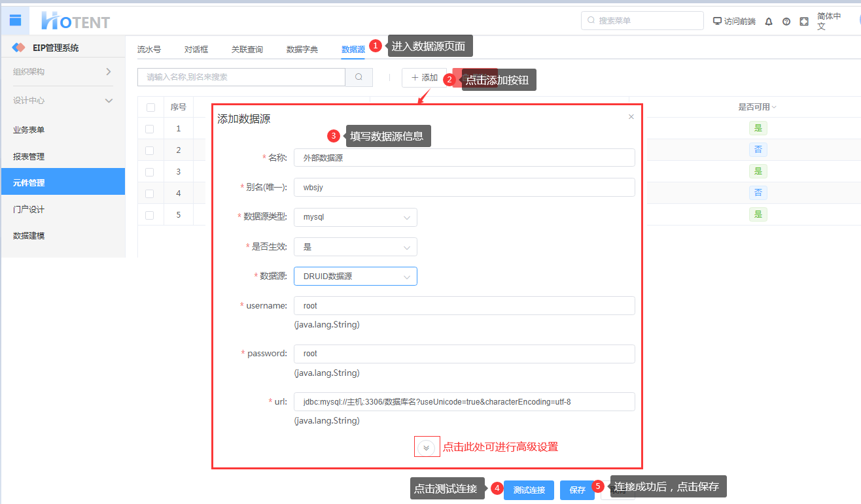Focus the 搜索菜单 search field
This screenshot has width=861, height=504.
[x=642, y=21]
